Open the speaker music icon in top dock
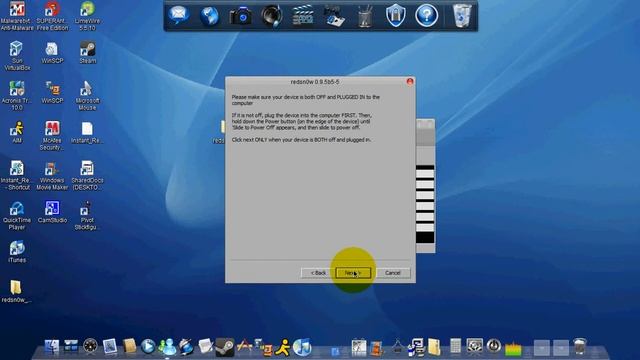Image resolution: width=640 pixels, height=360 pixels. coord(271,16)
